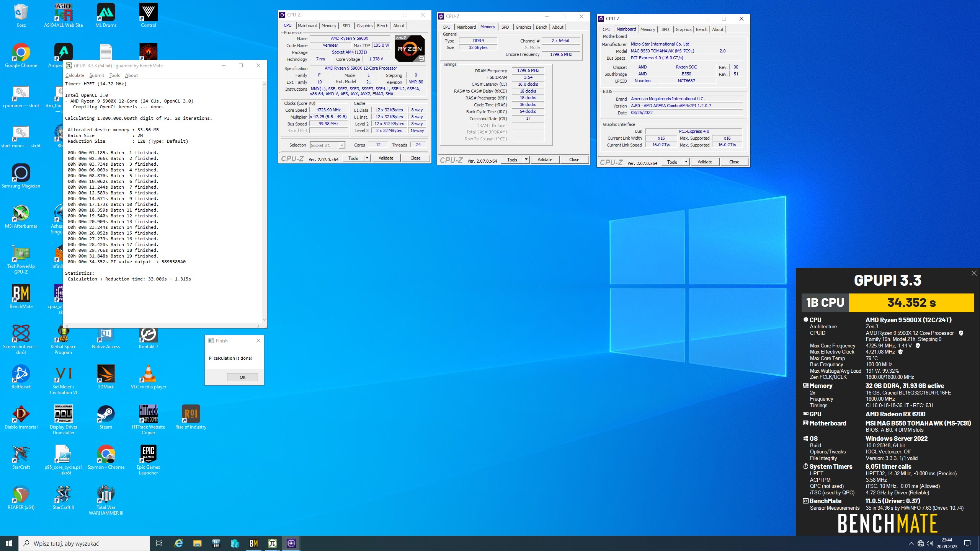Launch Total War WARHAMMER III icon
This screenshot has width=980, height=551.
[106, 500]
